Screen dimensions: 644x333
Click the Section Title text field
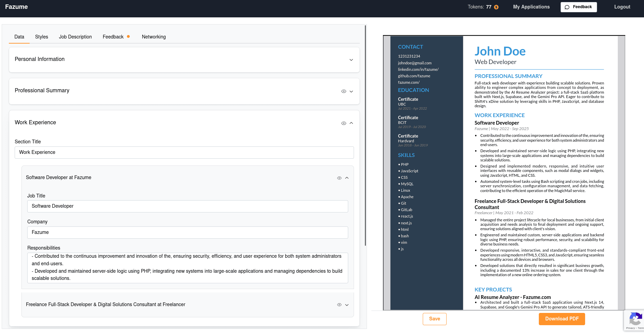point(184,152)
